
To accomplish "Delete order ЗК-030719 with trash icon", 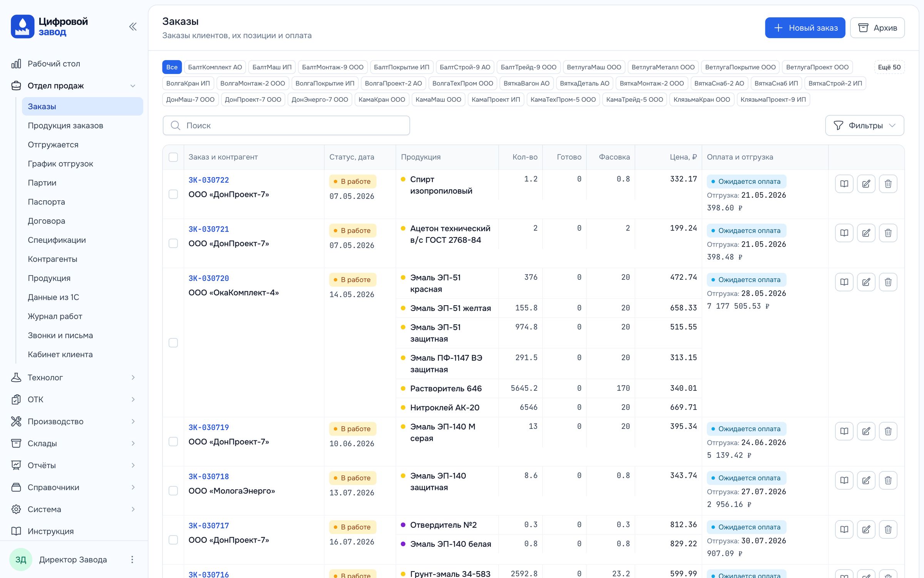I will [888, 431].
